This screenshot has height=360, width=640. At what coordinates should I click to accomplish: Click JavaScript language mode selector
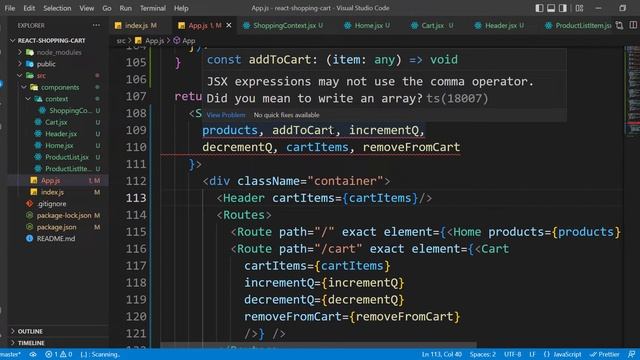562,354
